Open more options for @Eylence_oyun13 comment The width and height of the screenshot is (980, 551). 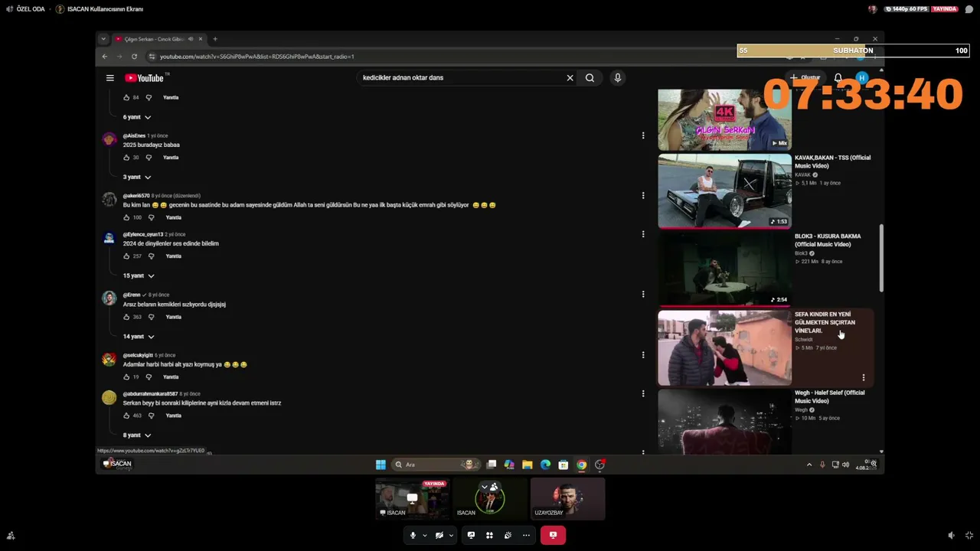pyautogui.click(x=643, y=234)
